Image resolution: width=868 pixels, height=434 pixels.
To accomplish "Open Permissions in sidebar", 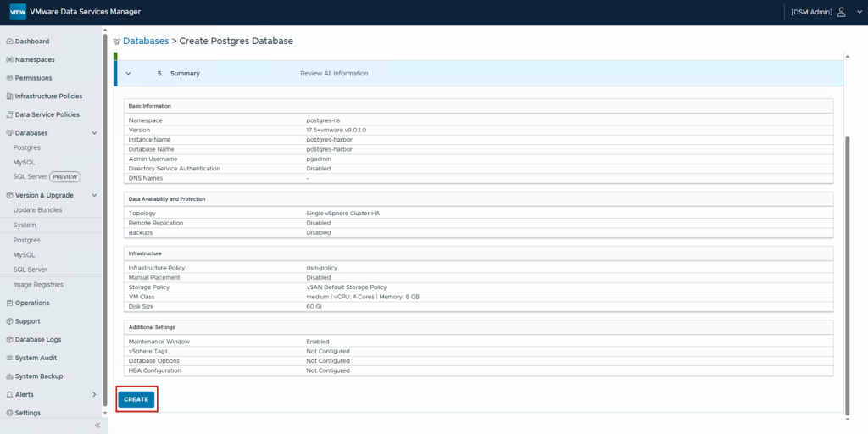I will (34, 78).
